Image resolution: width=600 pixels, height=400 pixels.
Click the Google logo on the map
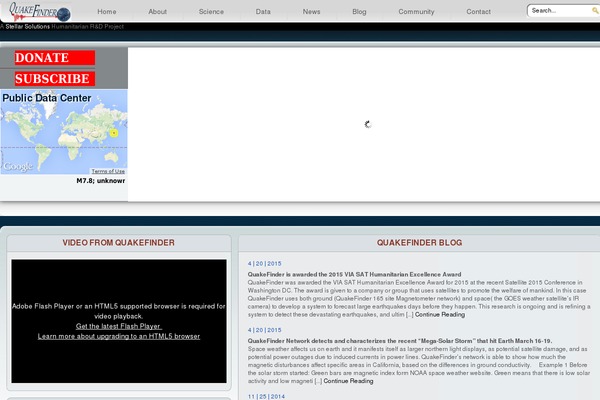(x=18, y=166)
